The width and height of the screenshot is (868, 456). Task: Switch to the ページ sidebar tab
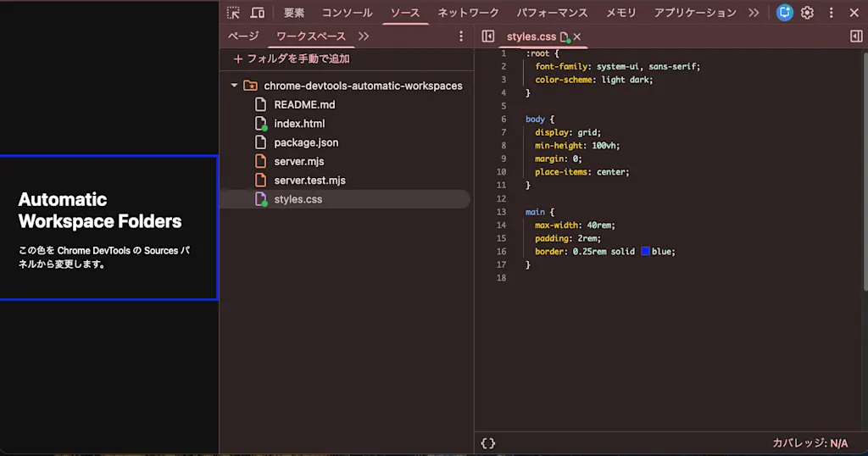(243, 36)
